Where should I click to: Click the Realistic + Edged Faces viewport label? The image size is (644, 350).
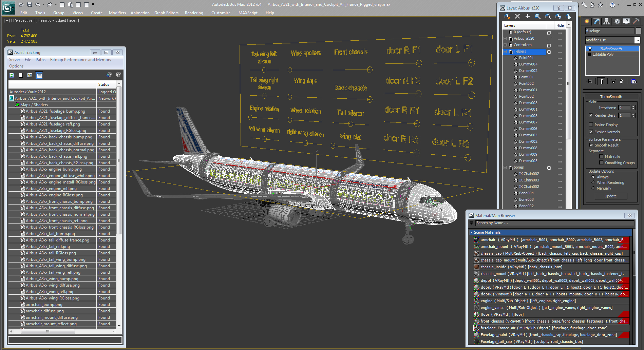pos(57,20)
